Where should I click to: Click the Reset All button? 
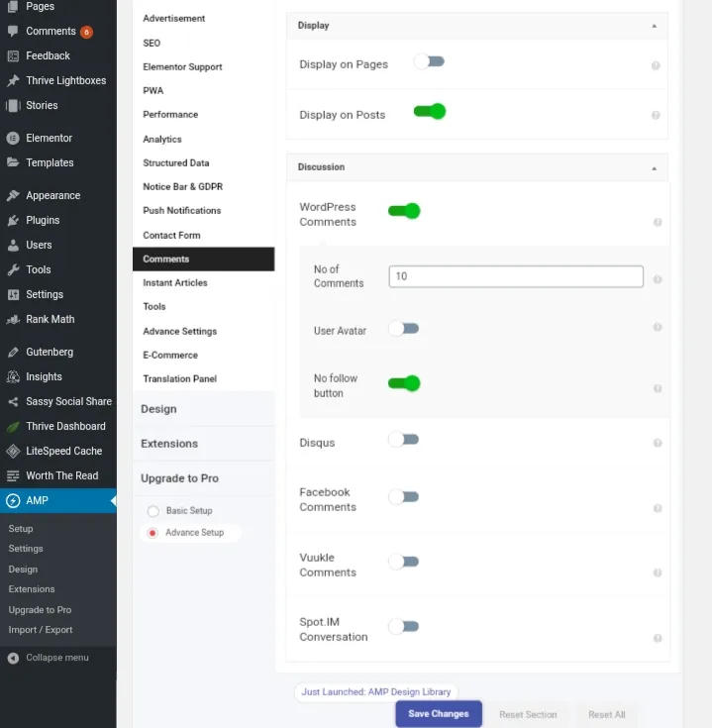coord(607,714)
